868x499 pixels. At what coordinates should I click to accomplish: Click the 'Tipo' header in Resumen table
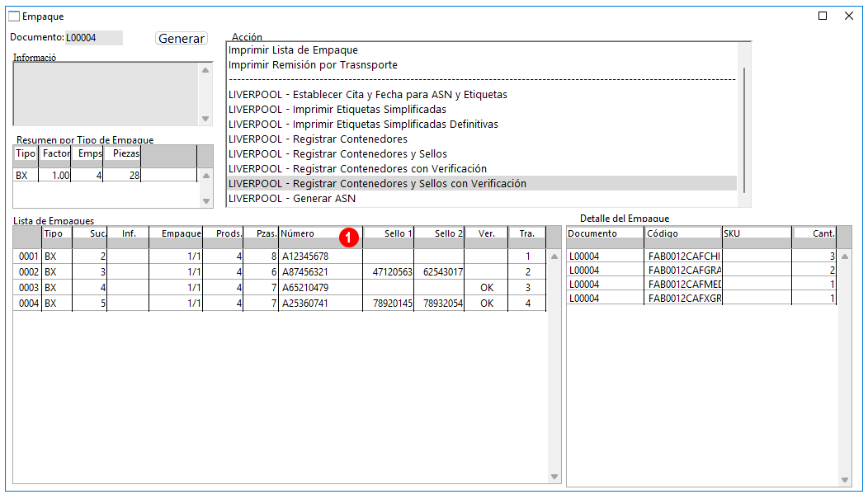[x=26, y=156]
